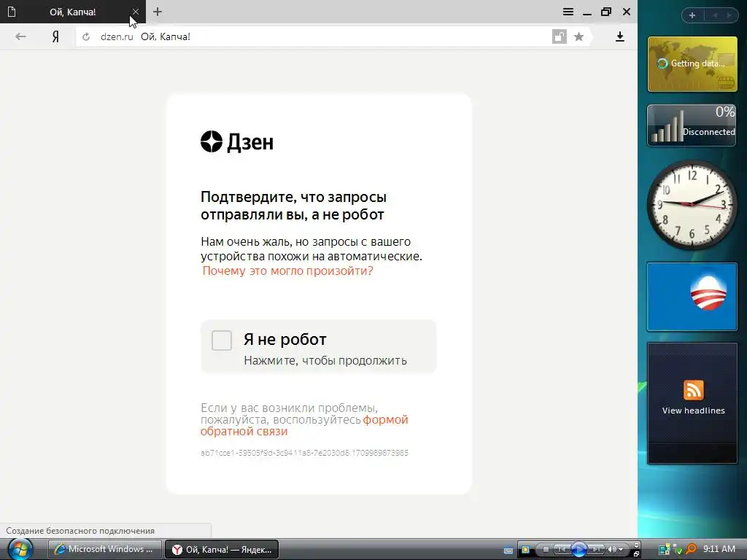The width and height of the screenshot is (747, 560).
Task: Click the orange magnifier tray icon
Action: [x=692, y=549]
